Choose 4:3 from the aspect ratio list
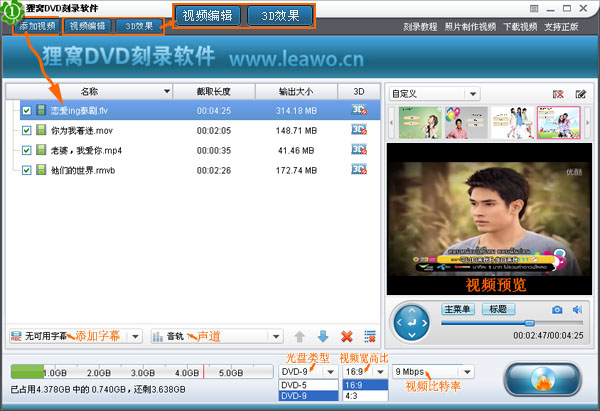The image size is (600, 411). point(365,396)
